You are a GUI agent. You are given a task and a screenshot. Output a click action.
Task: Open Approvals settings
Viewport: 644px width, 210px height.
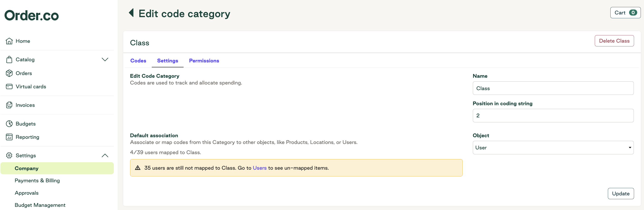pos(26,193)
